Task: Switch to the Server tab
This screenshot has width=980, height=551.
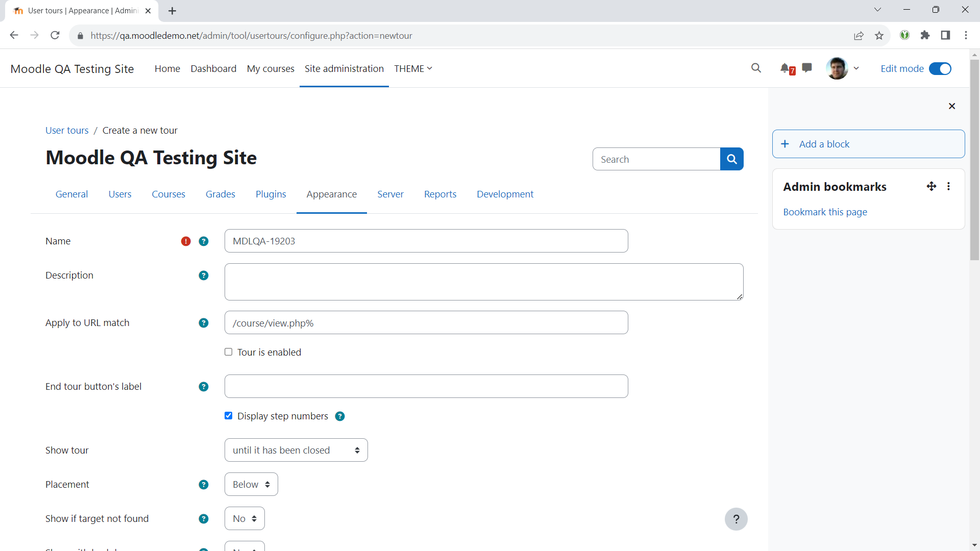Action: tap(390, 194)
